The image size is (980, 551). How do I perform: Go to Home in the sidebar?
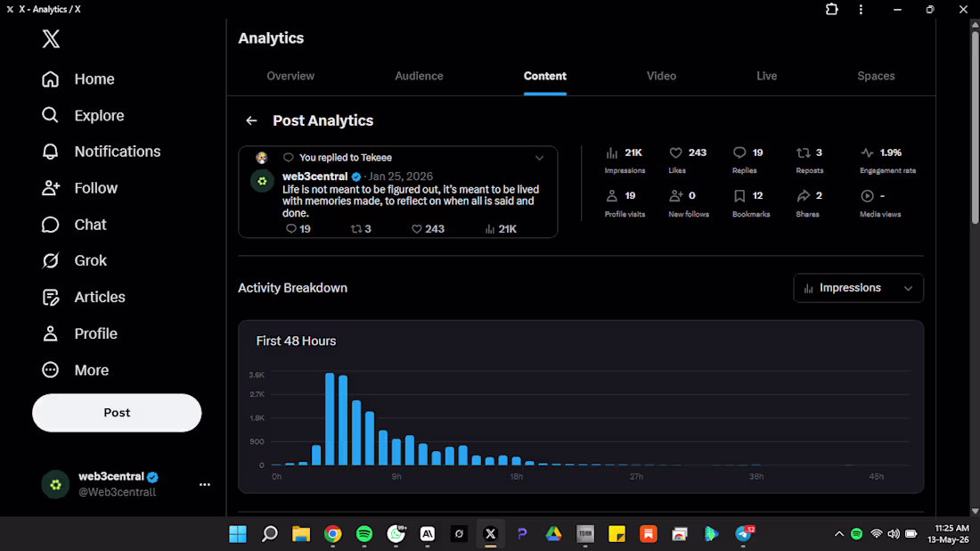pyautogui.click(x=78, y=78)
